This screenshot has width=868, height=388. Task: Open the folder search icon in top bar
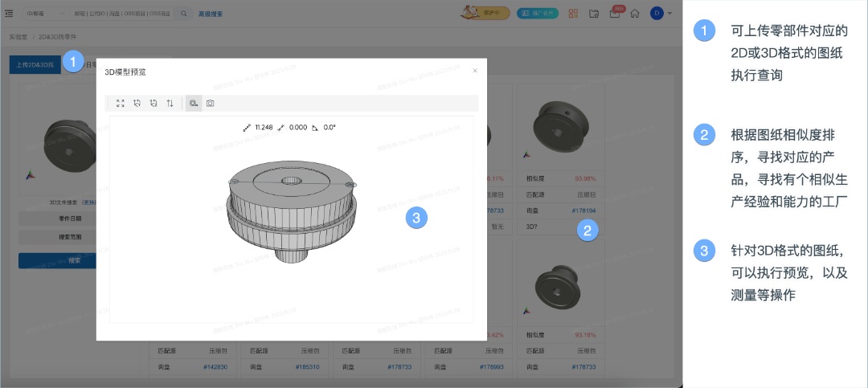tap(594, 14)
